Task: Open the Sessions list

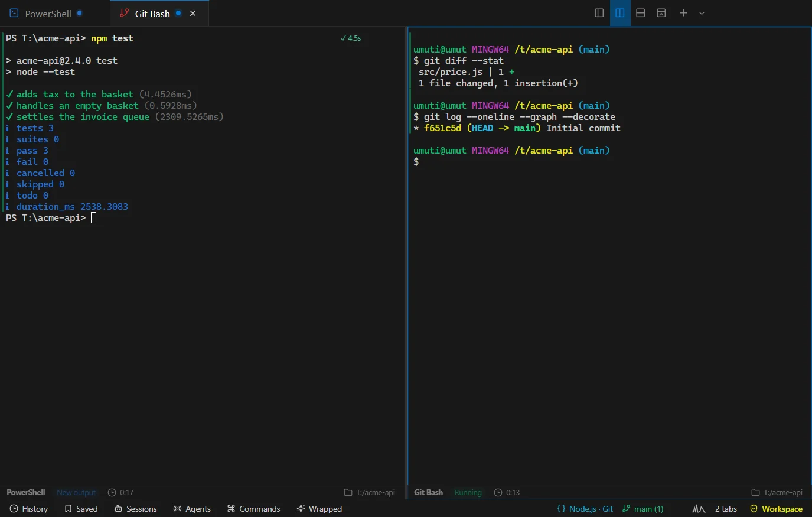Action: pyautogui.click(x=135, y=509)
